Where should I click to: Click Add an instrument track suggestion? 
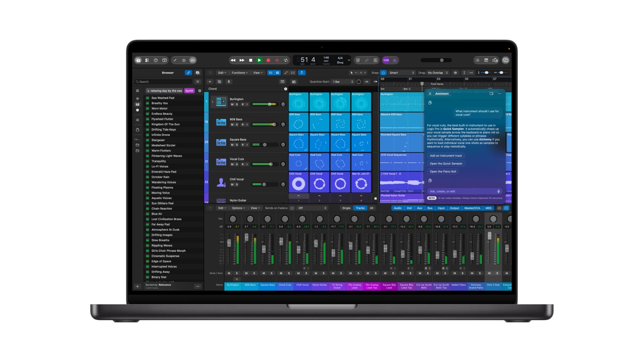[446, 156]
